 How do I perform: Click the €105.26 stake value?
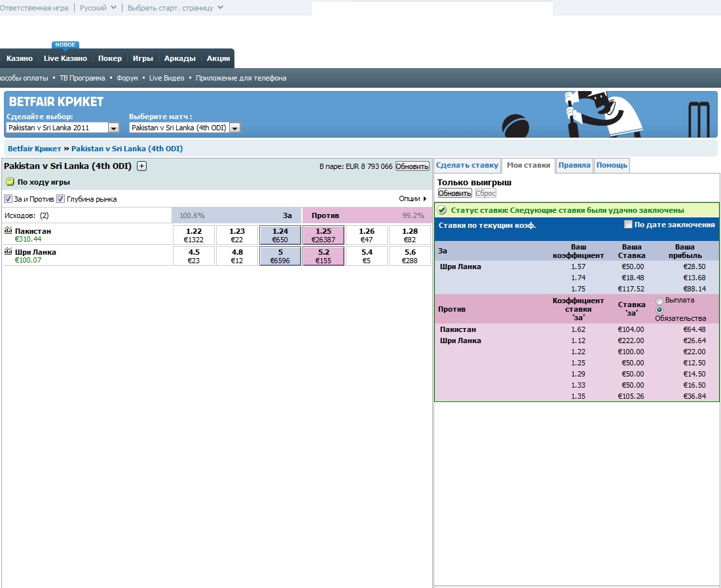[x=631, y=396]
